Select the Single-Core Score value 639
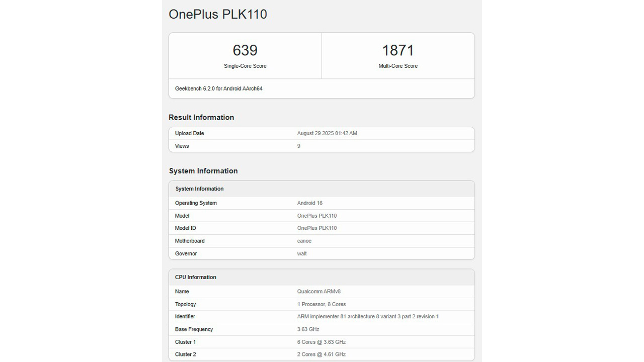The width and height of the screenshot is (644, 362). click(x=245, y=50)
